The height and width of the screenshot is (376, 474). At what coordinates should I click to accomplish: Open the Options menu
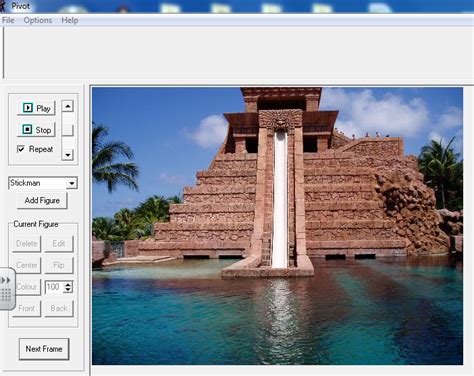pyautogui.click(x=38, y=20)
